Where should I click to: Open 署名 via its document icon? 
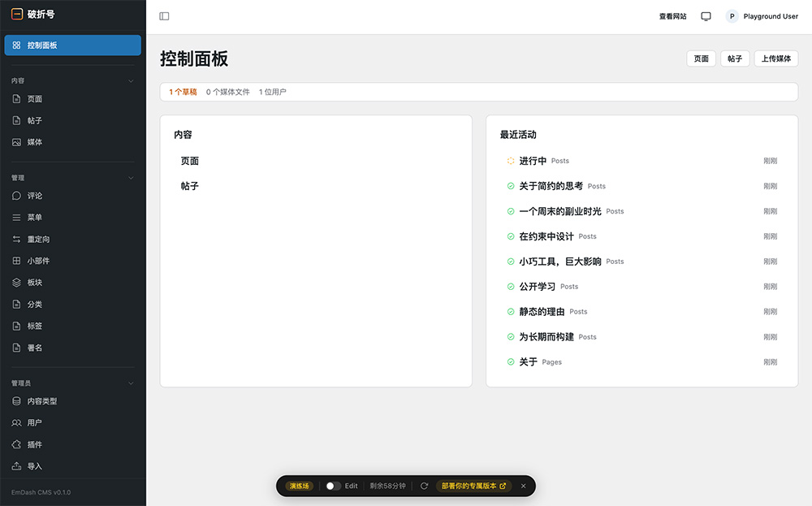16,347
